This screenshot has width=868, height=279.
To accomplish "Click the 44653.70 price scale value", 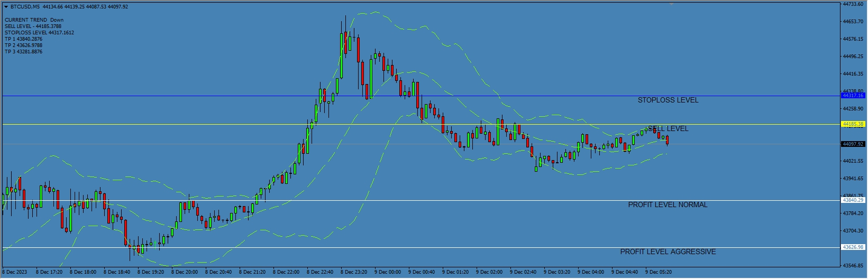I will tap(853, 22).
